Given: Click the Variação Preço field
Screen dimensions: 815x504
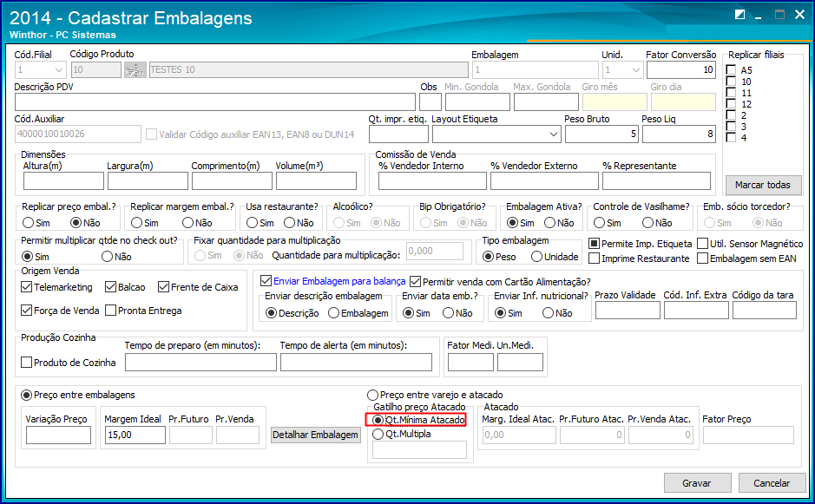Looking at the screenshot, I should click(x=58, y=435).
